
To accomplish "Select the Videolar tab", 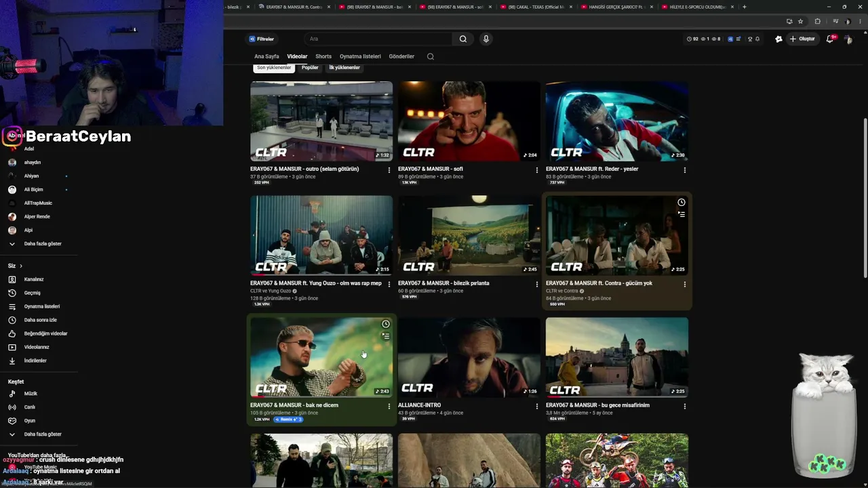I will coord(297,57).
